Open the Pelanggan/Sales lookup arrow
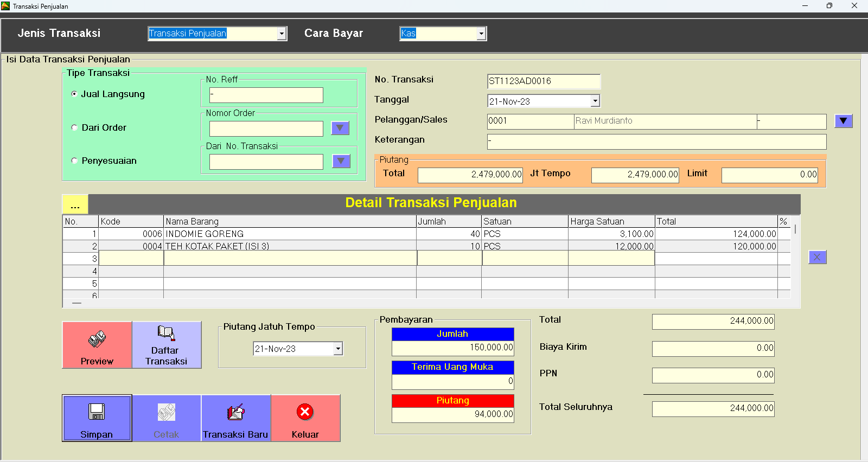Viewport: 868px width, 462px height. pos(843,121)
